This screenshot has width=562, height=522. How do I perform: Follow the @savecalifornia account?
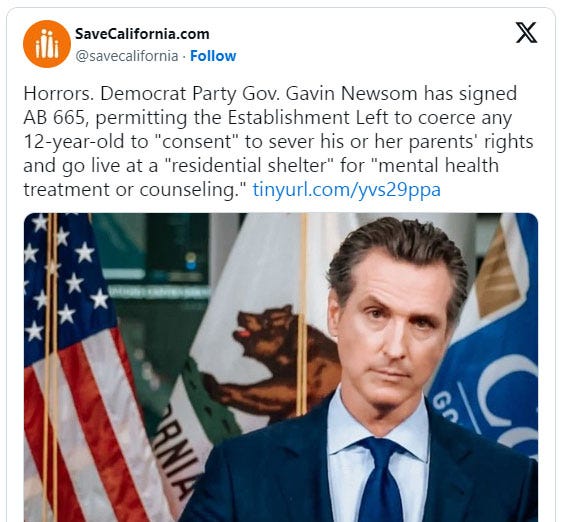tap(213, 56)
